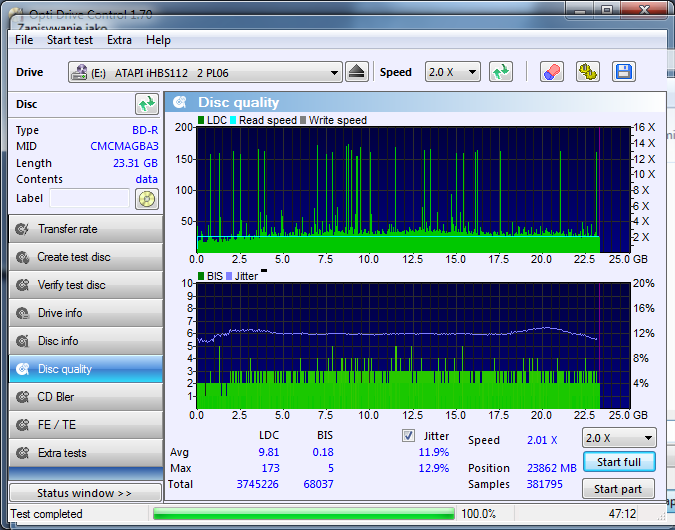675x530 pixels.
Task: Click the 100.0% progress label
Action: click(x=478, y=514)
